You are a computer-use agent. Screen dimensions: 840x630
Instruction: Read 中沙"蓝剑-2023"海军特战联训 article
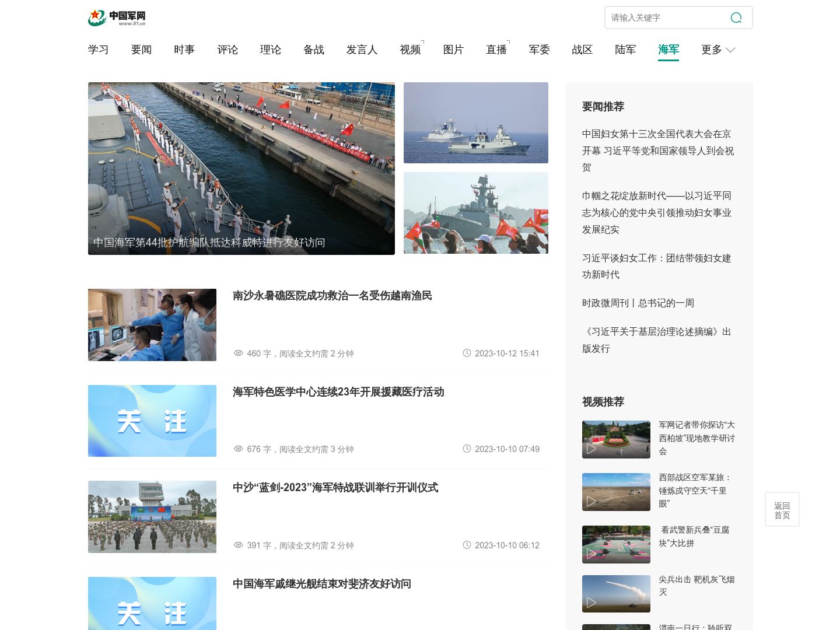click(x=335, y=488)
